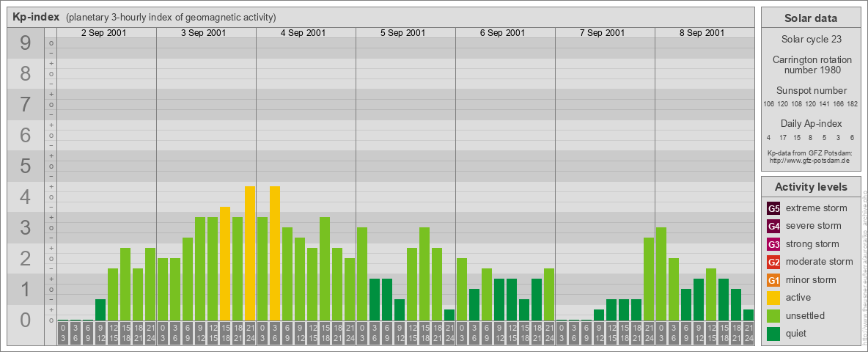Select the light green 'unsettled' legend swatch
The width and height of the screenshot is (868, 352).
(773, 315)
